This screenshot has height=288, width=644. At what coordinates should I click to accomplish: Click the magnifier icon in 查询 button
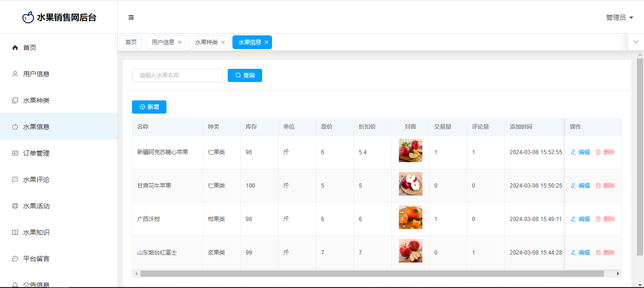(x=238, y=75)
